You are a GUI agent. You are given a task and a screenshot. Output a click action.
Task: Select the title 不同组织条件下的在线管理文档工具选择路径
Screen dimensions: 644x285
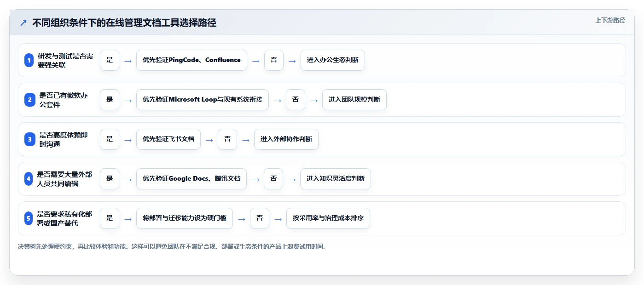[x=124, y=23]
